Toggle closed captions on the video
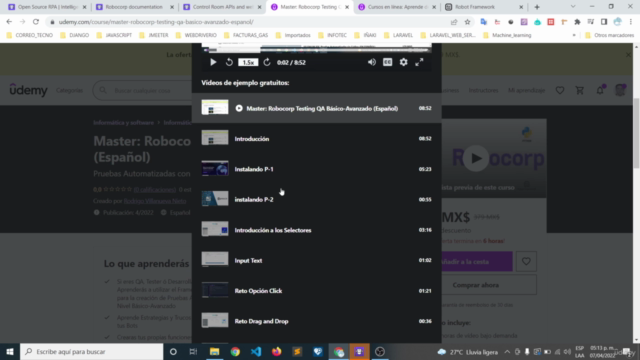The width and height of the screenshot is (640, 360). (x=387, y=62)
